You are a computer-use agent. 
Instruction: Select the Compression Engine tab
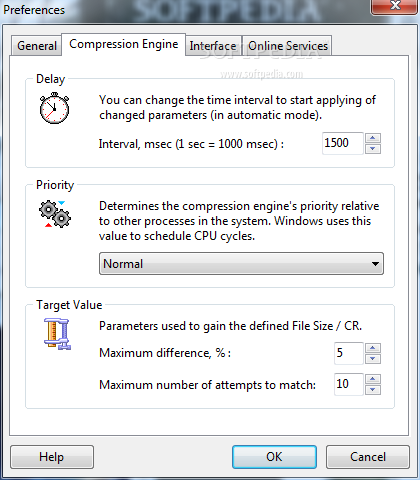click(124, 44)
